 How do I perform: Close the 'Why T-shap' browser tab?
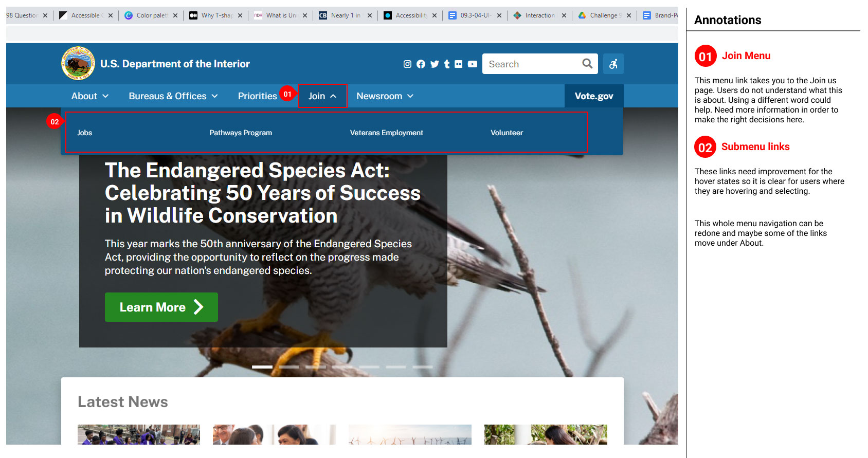pyautogui.click(x=240, y=15)
